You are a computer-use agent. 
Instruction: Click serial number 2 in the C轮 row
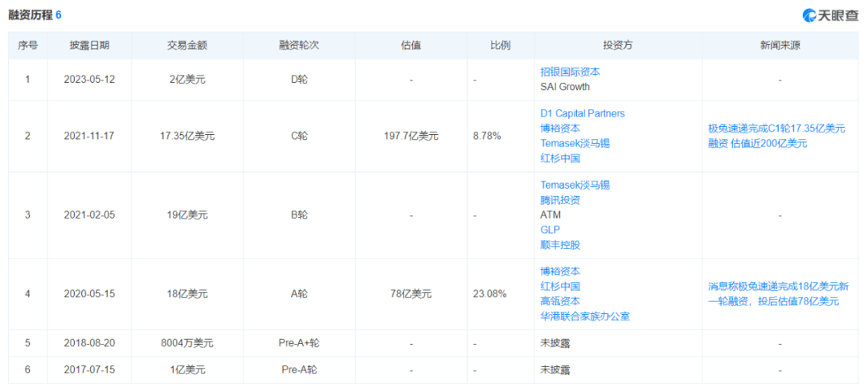pos(27,136)
